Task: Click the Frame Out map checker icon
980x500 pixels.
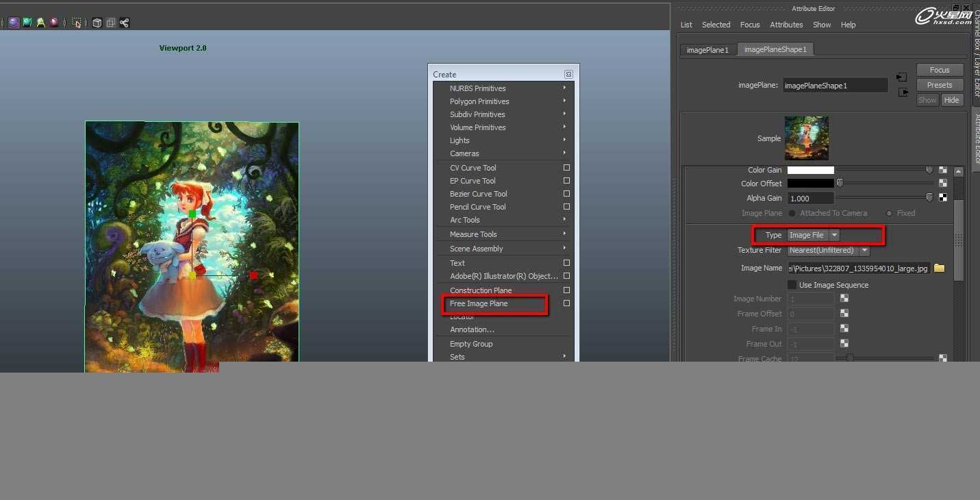Action: click(844, 343)
